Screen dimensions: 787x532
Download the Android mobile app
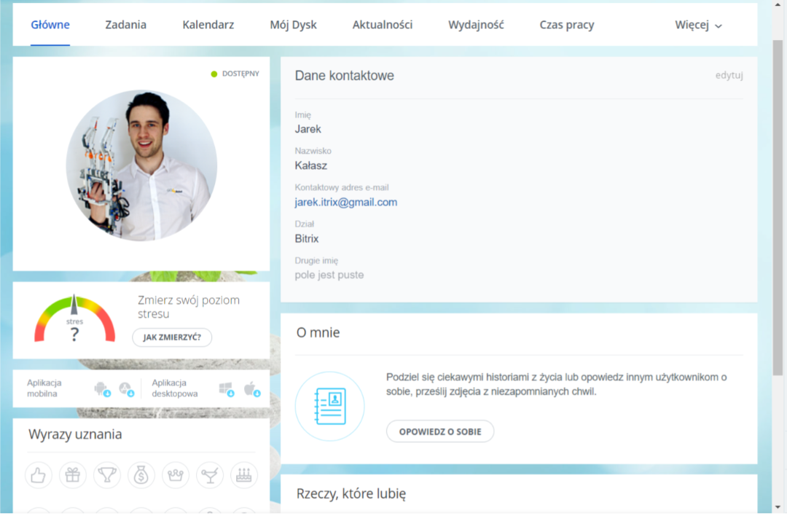pyautogui.click(x=101, y=389)
